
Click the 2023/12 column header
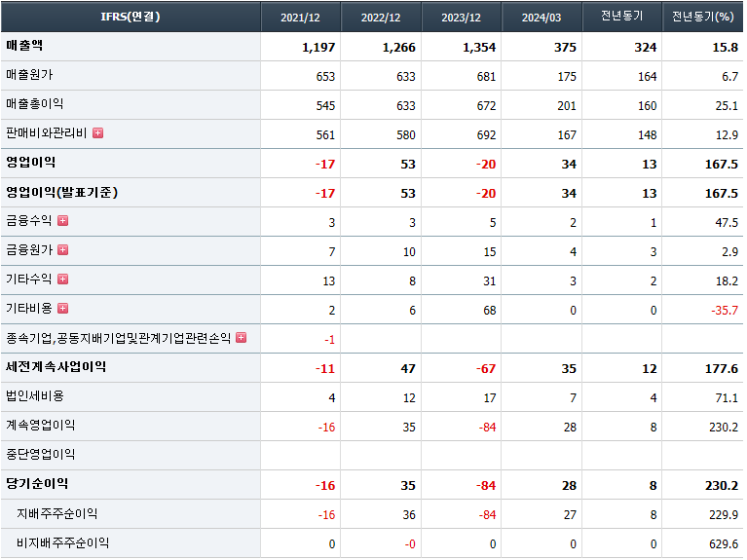click(462, 17)
